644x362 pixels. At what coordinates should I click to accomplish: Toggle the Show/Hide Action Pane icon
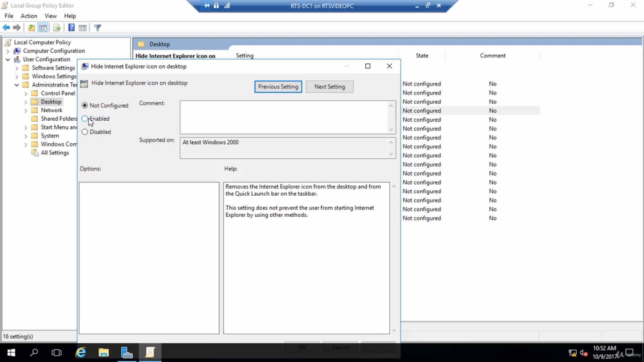coord(83,28)
